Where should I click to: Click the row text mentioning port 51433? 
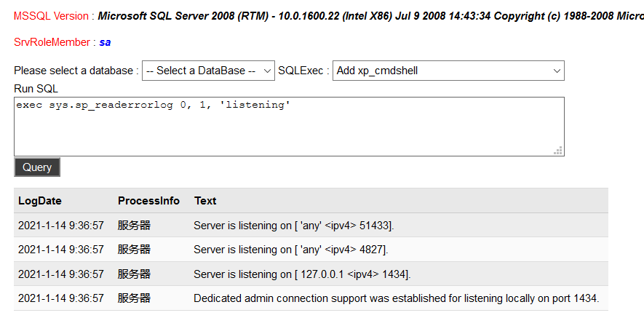294,226
